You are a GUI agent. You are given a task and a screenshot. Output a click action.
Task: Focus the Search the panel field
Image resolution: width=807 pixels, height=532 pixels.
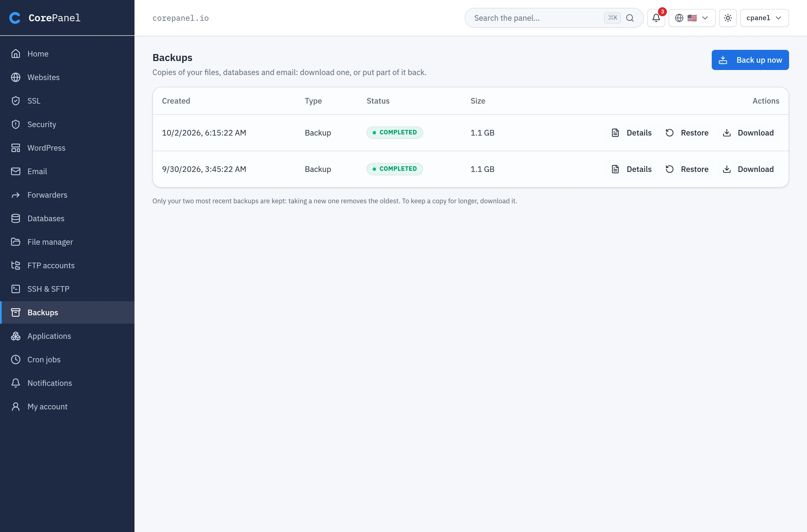(554, 18)
